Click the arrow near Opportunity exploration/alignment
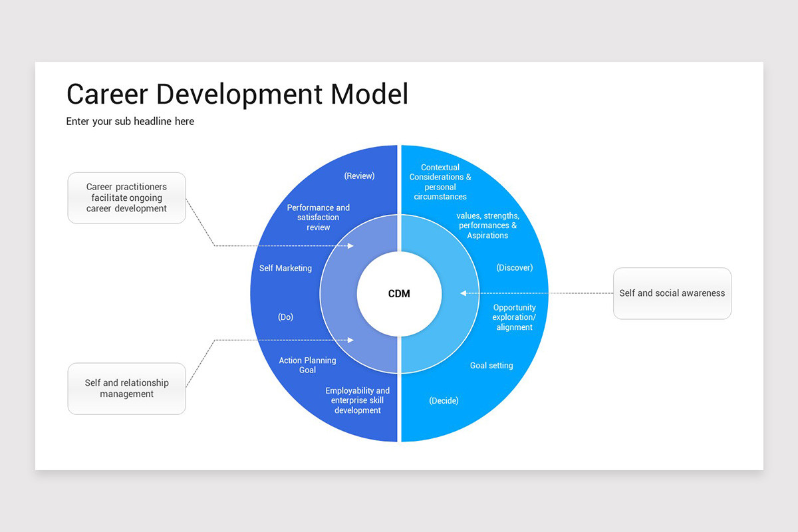Screen dimensions: 798x532 (x=465, y=293)
